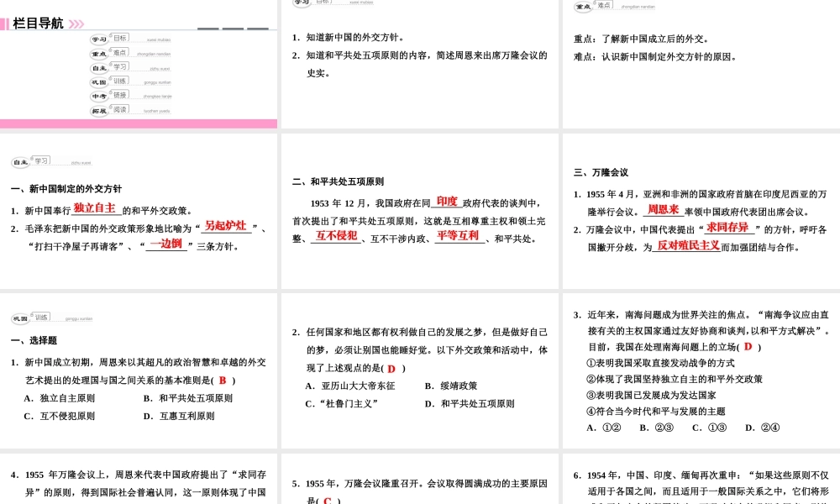This screenshot has height=504, width=840.
Task: Choose option B 和平共处五项原则 in question 1
Action: (188, 398)
